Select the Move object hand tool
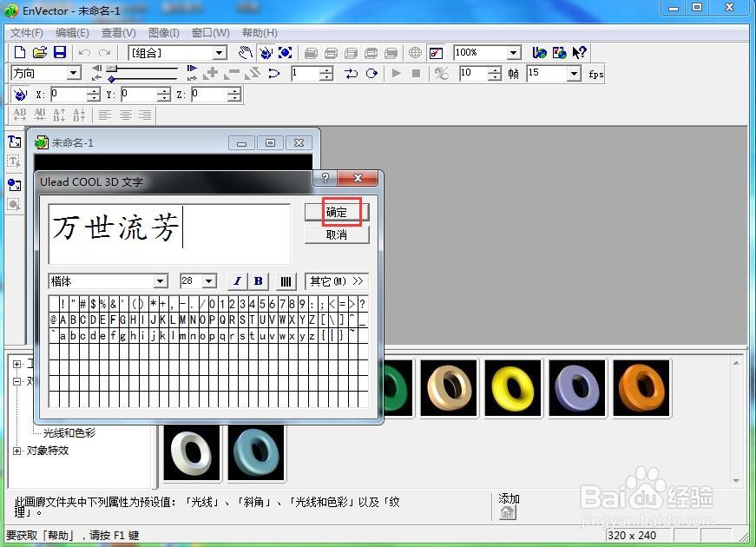Screen dimensions: 756x547 click(x=246, y=52)
